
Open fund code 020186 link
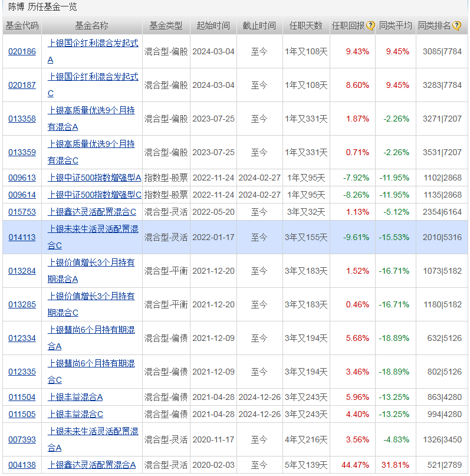(22, 51)
